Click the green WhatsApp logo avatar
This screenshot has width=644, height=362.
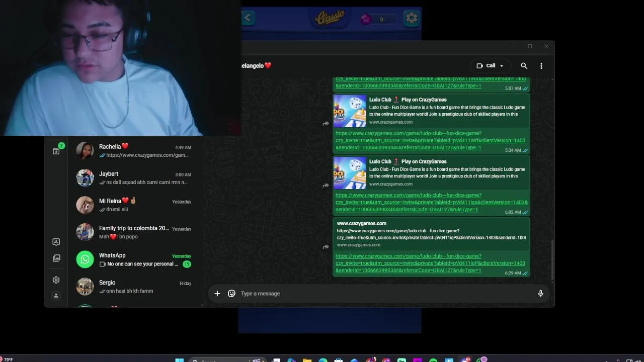tap(85, 259)
